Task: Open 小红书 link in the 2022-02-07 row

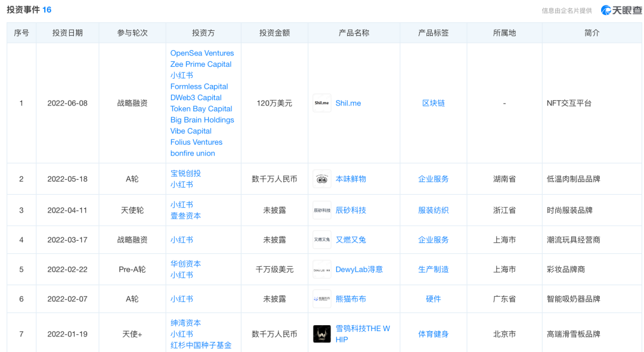Action: [x=181, y=298]
